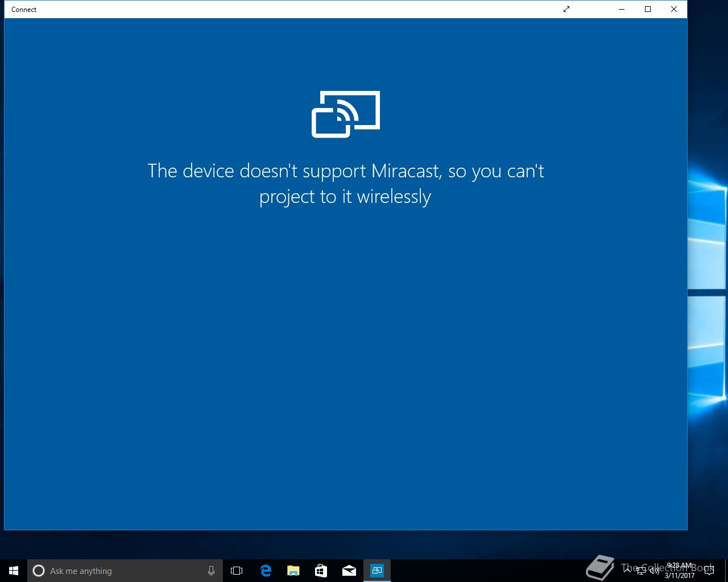Maximize the Connect window
The height and width of the screenshot is (582, 728).
tap(648, 9)
